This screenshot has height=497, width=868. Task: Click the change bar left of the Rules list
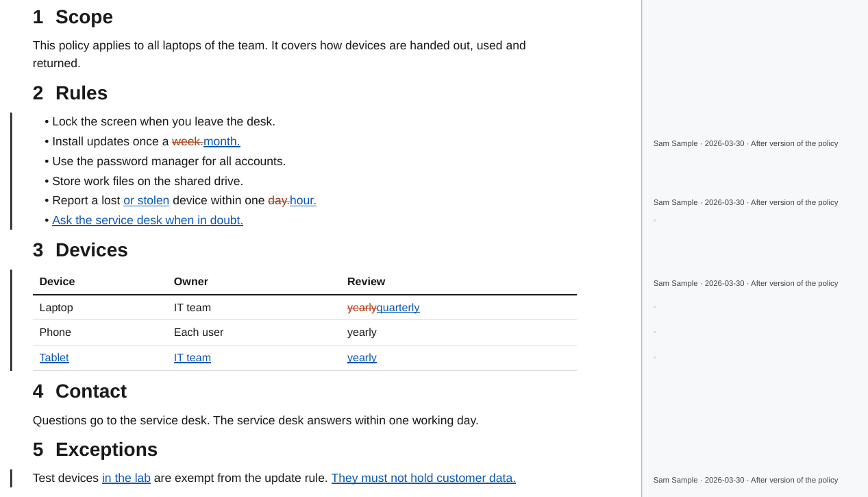point(11,171)
